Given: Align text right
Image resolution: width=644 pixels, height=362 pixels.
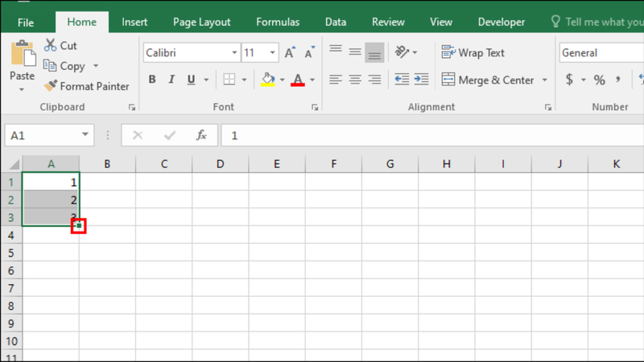Looking at the screenshot, I should pyautogui.click(x=374, y=79).
